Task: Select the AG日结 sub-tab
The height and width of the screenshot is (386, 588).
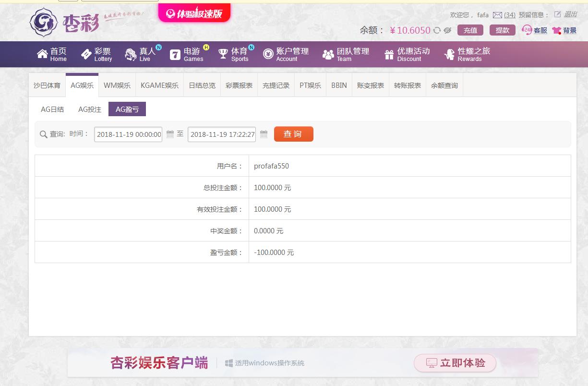Action: tap(52, 109)
